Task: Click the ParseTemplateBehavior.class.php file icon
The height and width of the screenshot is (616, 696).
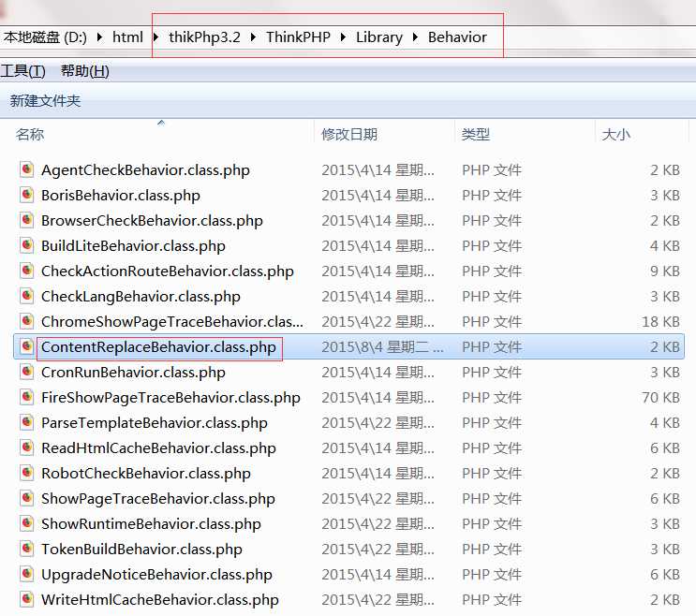Action: click(26, 422)
